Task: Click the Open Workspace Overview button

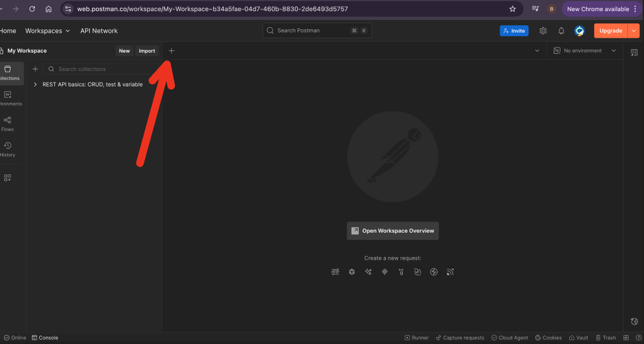Action: pos(392,230)
